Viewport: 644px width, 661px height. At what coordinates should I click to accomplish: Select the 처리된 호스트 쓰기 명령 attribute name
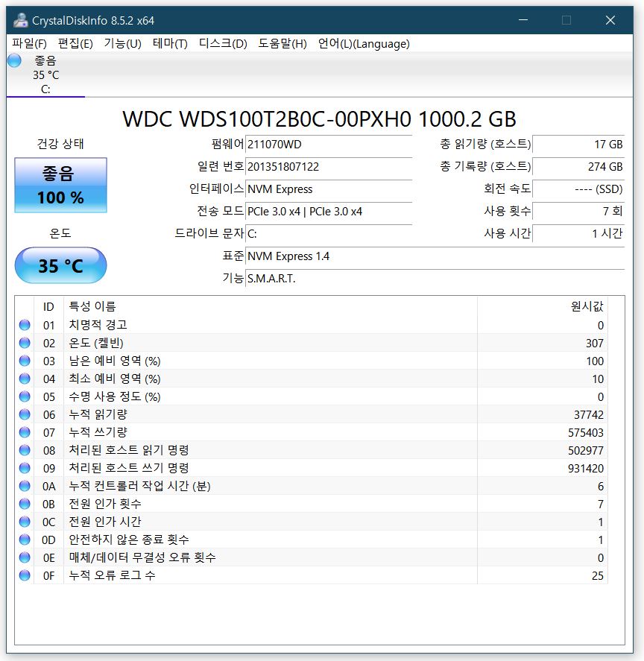click(x=129, y=468)
